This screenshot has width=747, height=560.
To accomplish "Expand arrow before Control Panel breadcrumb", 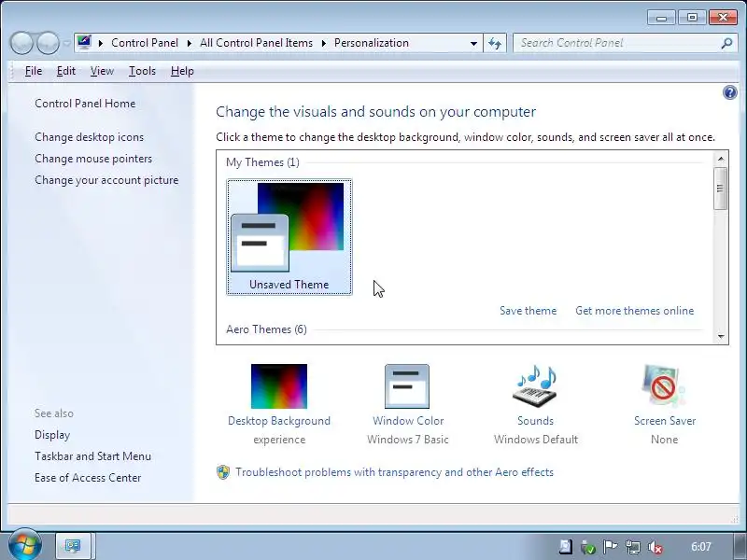I will coord(101,43).
